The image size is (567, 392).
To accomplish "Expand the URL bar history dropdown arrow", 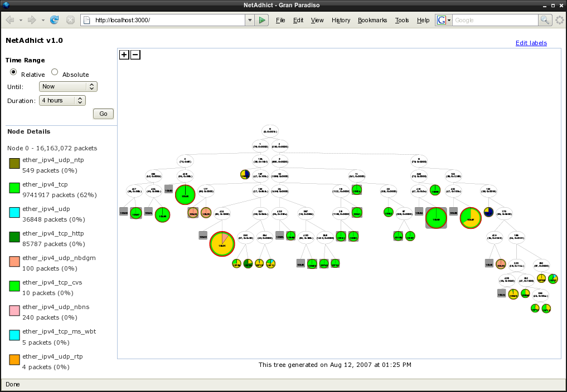I will [249, 20].
